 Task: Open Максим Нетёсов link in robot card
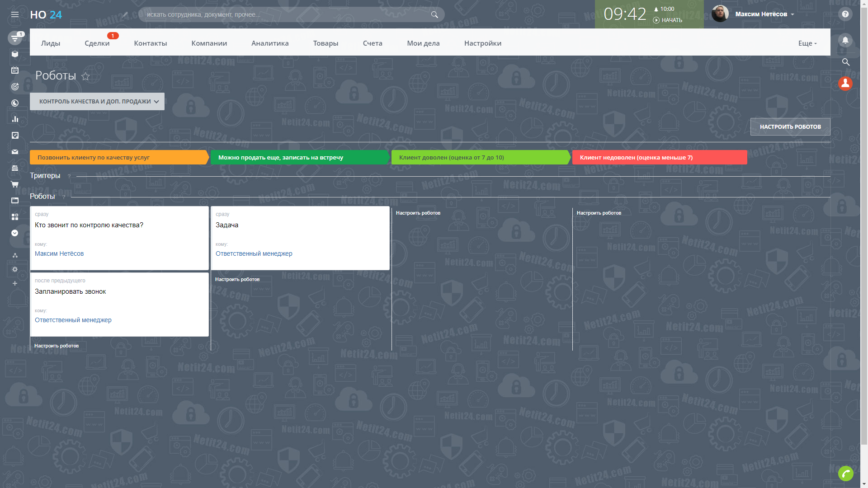coord(59,253)
